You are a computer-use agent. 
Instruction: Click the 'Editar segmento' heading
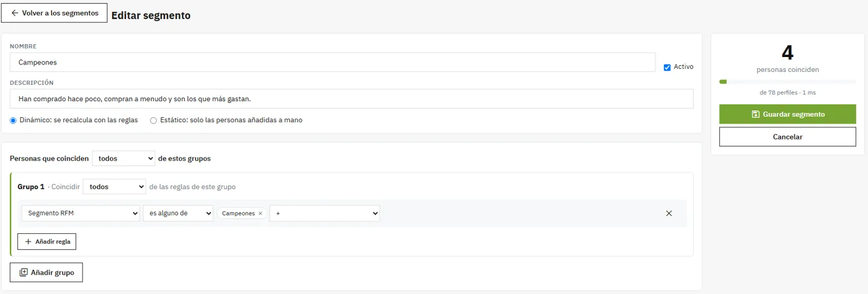(x=151, y=16)
